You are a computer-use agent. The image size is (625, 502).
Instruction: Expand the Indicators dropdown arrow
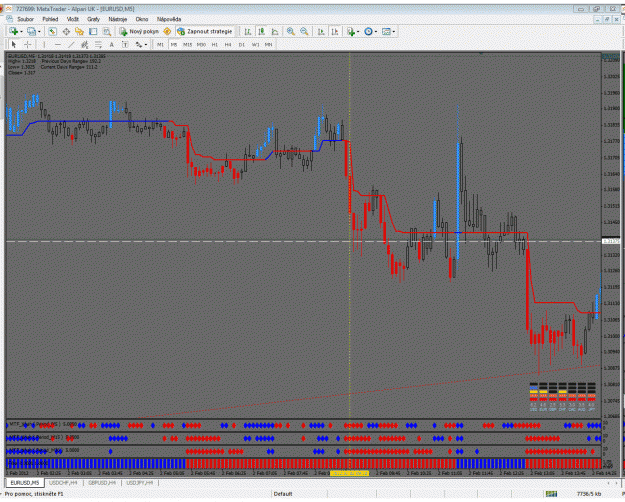358,32
